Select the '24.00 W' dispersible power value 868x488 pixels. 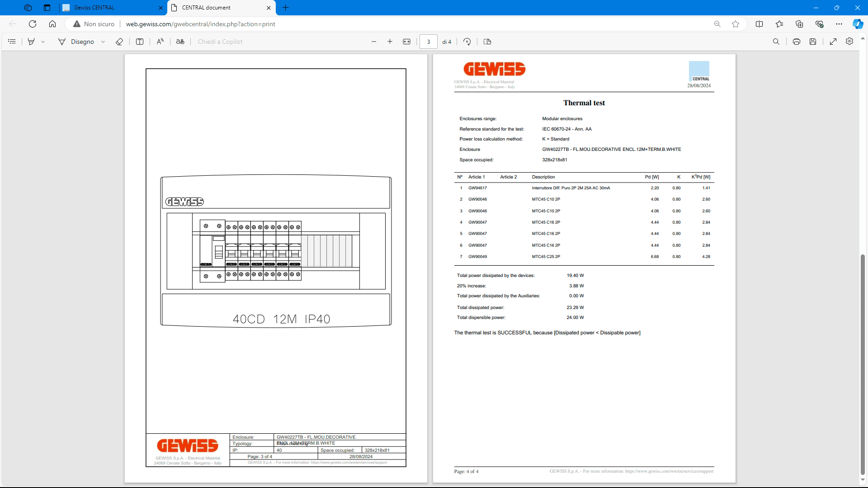coord(575,318)
